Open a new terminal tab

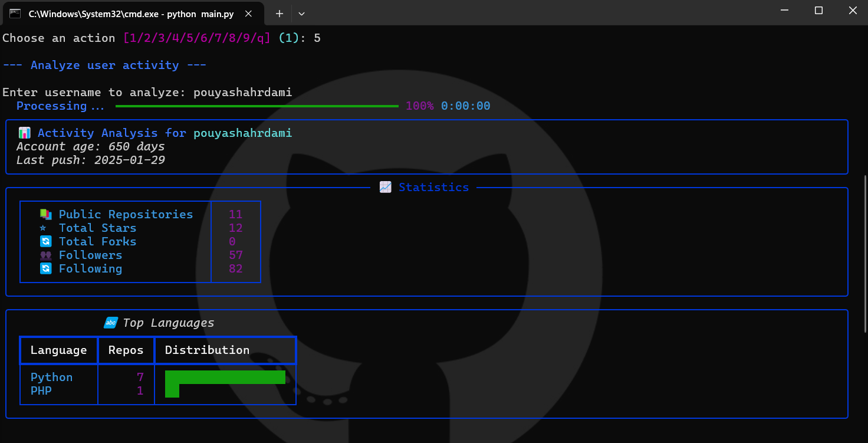280,13
